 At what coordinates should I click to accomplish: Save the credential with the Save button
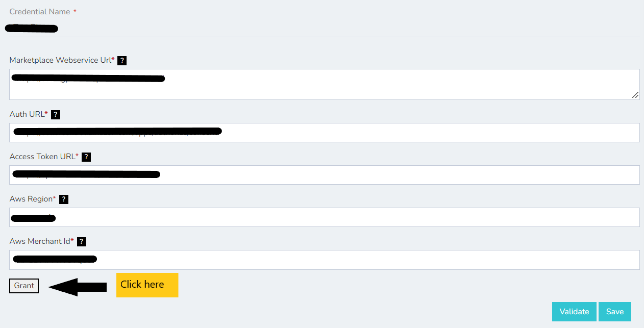pyautogui.click(x=615, y=312)
